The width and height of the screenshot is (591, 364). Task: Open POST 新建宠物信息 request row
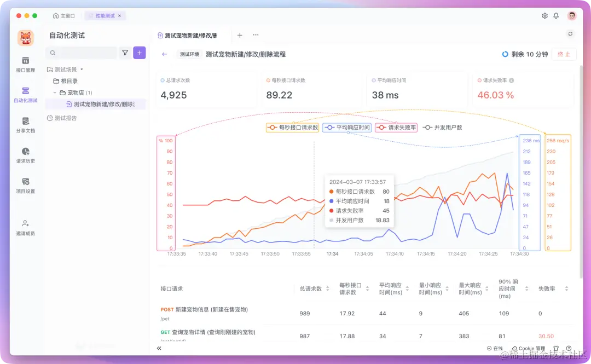pos(365,314)
